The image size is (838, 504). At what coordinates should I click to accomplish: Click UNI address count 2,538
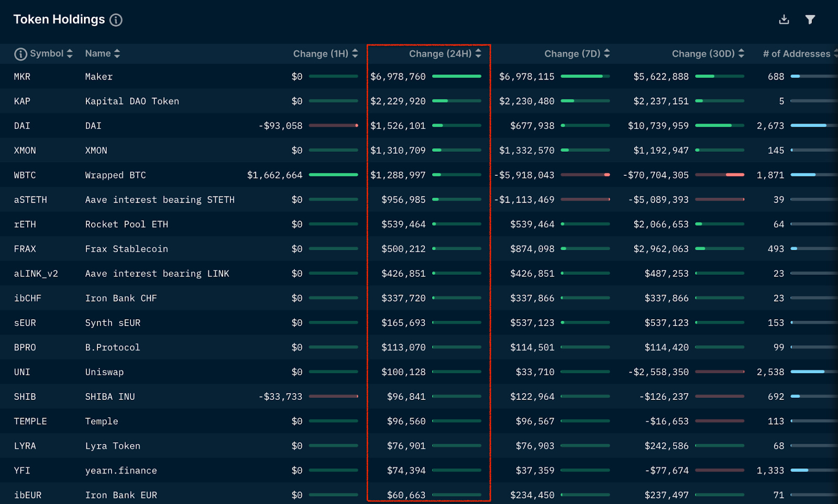coord(770,372)
